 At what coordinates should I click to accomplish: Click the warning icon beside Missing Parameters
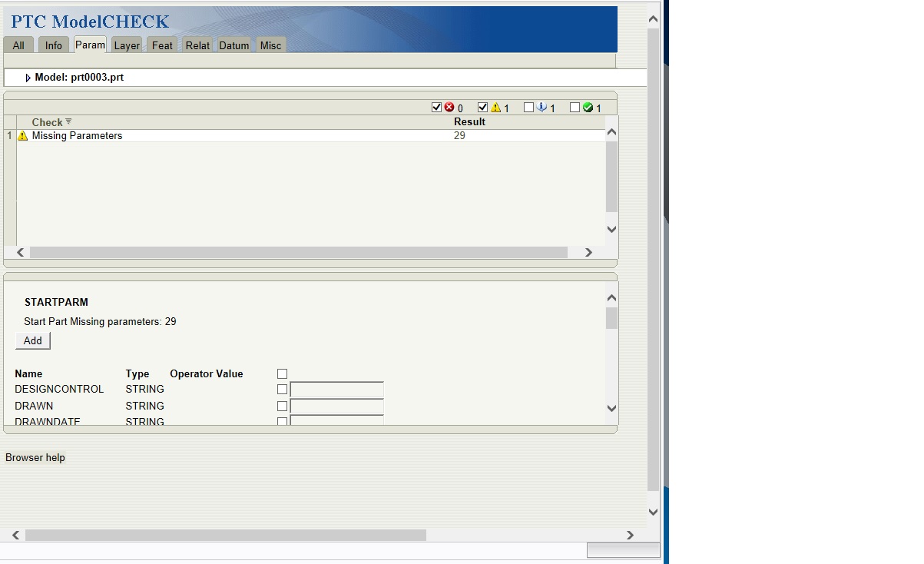click(23, 136)
